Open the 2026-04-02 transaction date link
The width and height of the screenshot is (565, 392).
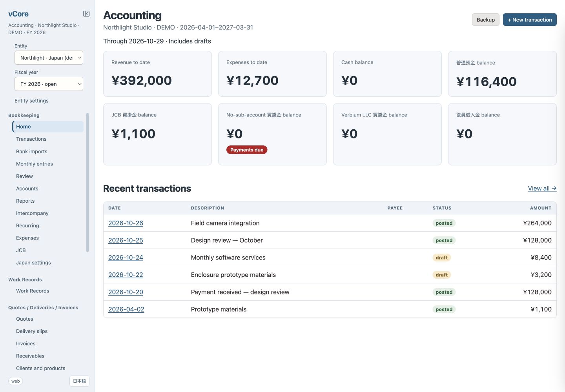(126, 309)
